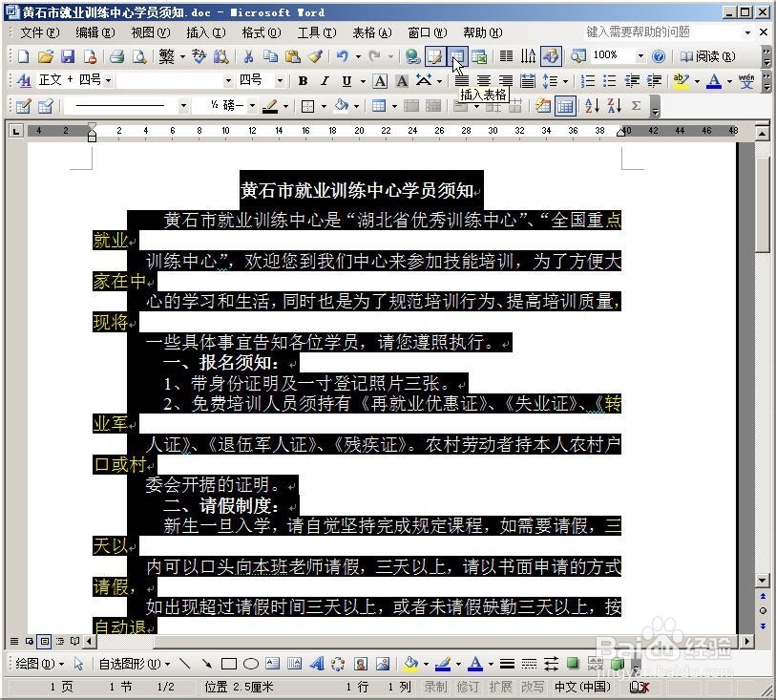This screenshot has width=776, height=700.
Task: Expand the 自选图形 AutoShapes menu
Action: pos(135,664)
